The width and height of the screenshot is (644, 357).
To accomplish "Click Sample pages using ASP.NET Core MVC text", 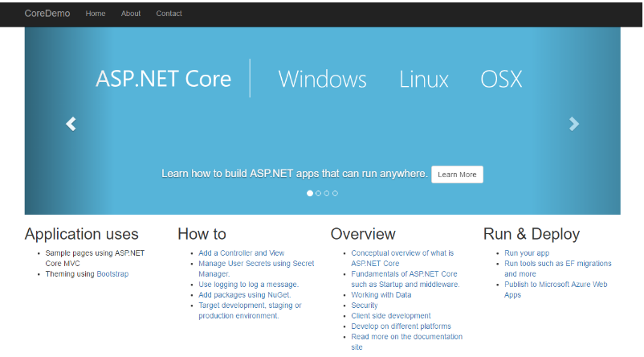I will [95, 258].
